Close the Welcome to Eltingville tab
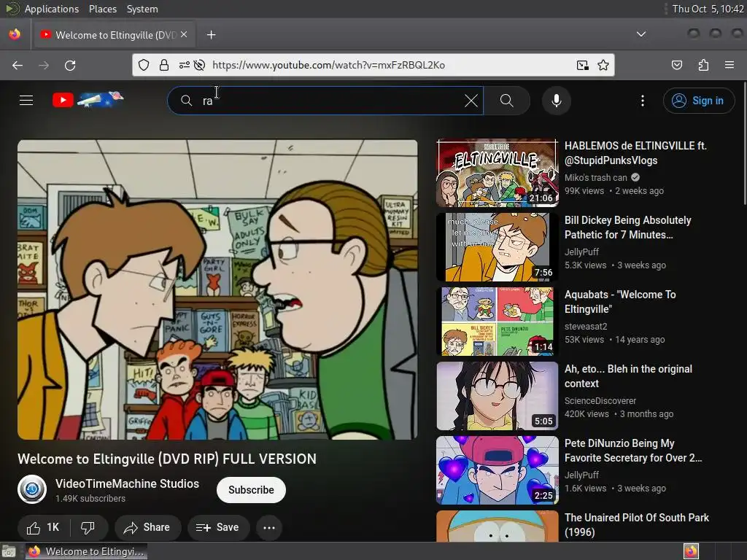747x560 pixels. pyautogui.click(x=184, y=34)
